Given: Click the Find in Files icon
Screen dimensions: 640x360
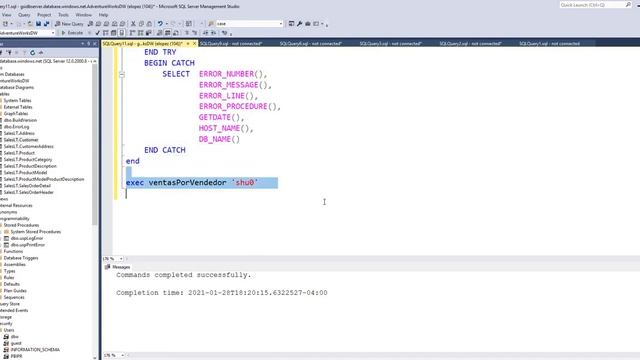Looking at the screenshot, I should (211, 24).
